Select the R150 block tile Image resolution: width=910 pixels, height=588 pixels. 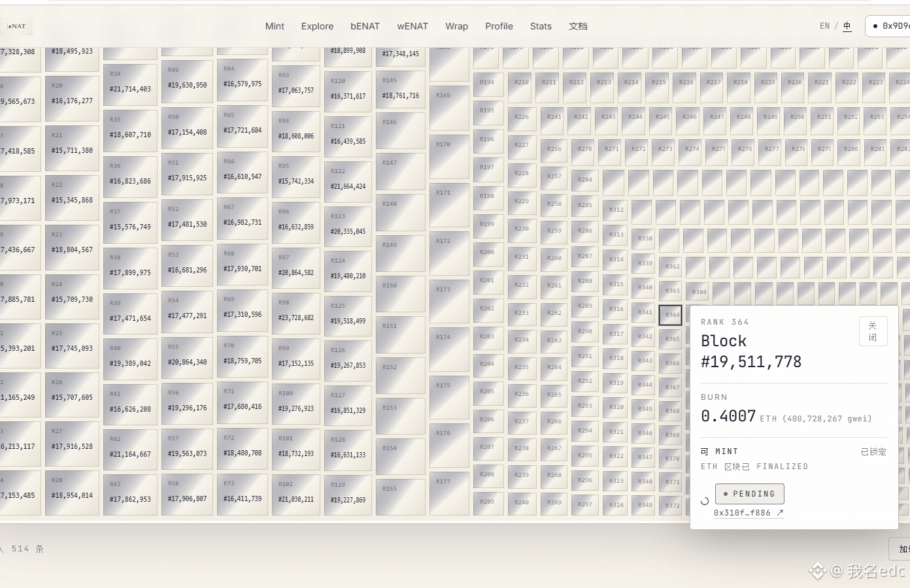401,294
